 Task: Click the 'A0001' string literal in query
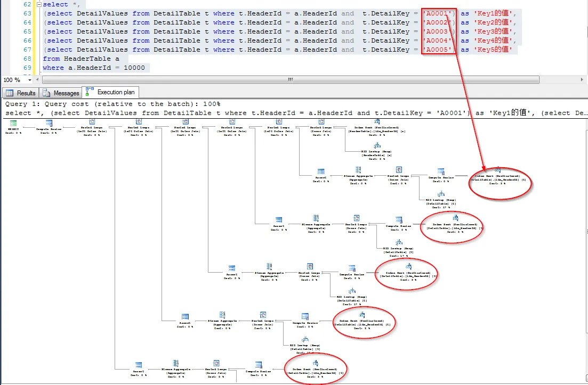pyautogui.click(x=438, y=13)
